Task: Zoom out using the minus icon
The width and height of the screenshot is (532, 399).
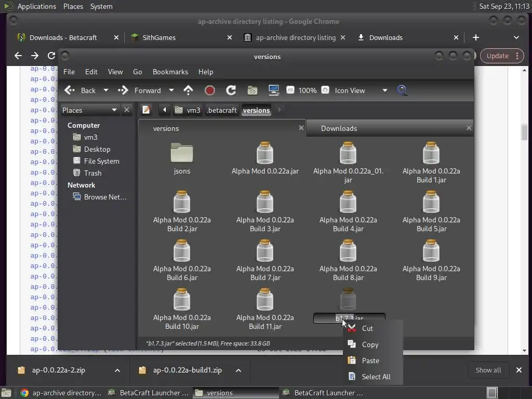Action: click(290, 90)
